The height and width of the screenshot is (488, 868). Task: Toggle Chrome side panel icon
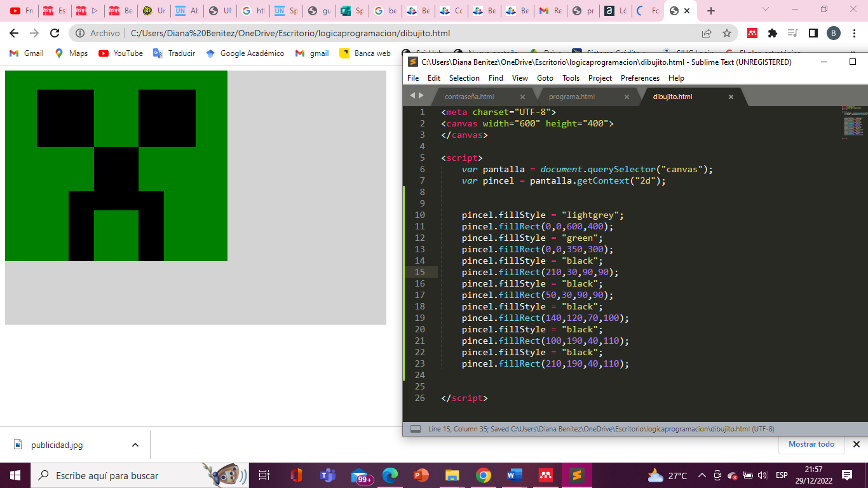(x=813, y=33)
